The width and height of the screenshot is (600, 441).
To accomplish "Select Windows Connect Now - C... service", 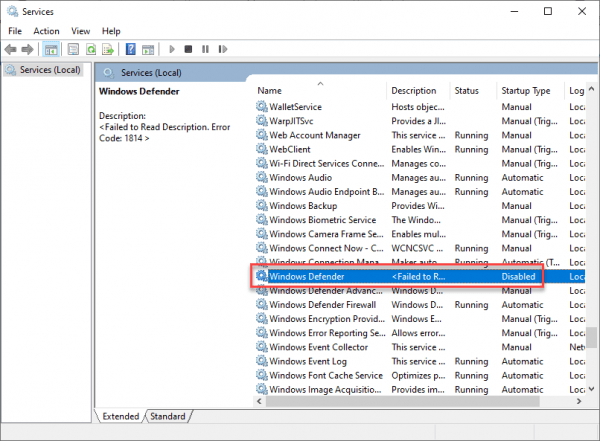I will (x=420, y=248).
